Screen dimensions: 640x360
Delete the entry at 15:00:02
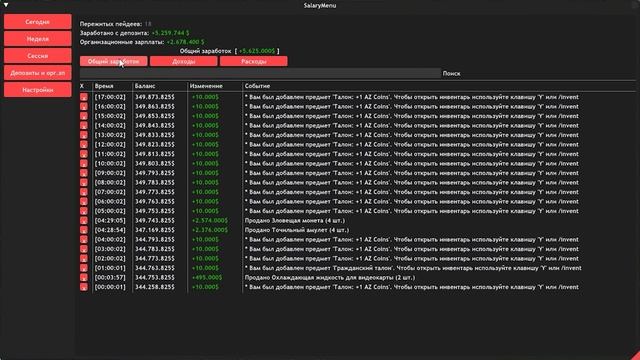(x=84, y=116)
